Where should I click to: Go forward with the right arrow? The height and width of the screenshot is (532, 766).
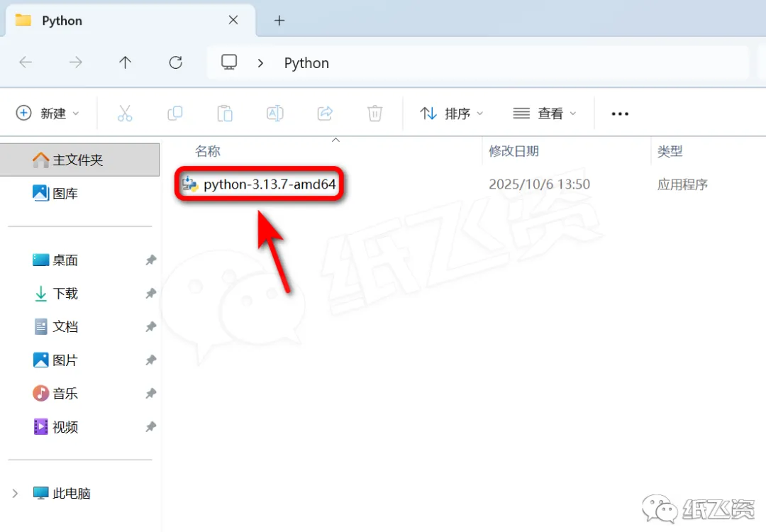point(76,62)
